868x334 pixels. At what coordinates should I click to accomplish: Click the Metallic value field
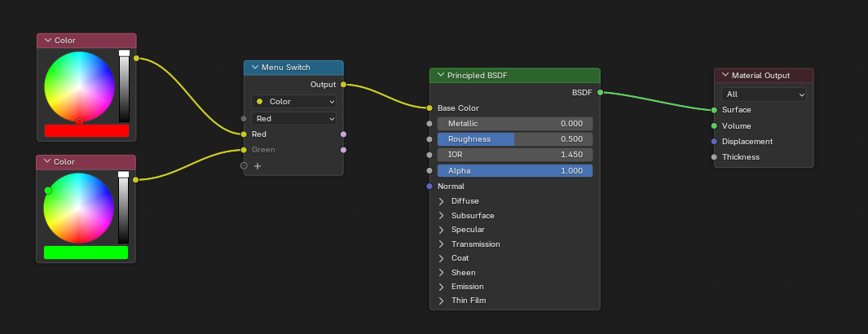[x=515, y=124]
